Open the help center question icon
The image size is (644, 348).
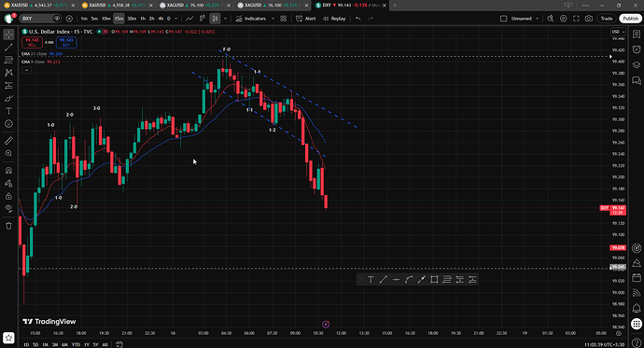point(637,342)
